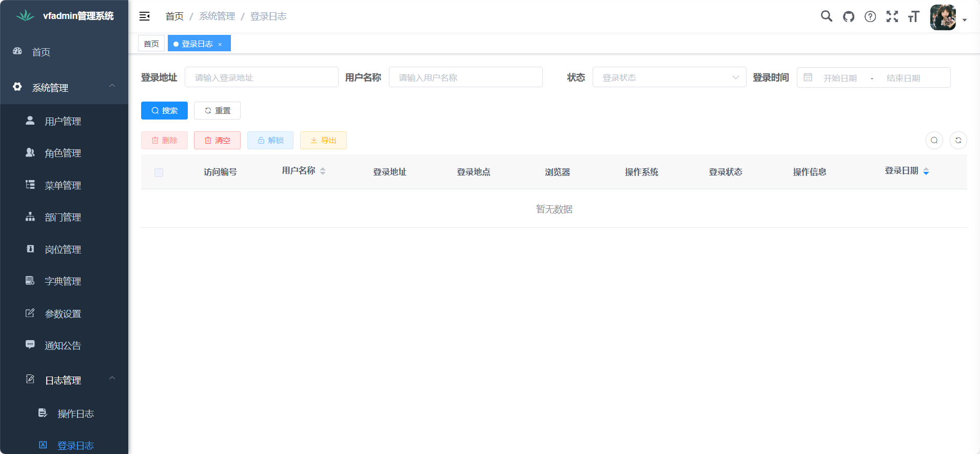Image resolution: width=980 pixels, height=454 pixels.
Task: Open 首页 in the sidebar
Action: tap(64, 52)
